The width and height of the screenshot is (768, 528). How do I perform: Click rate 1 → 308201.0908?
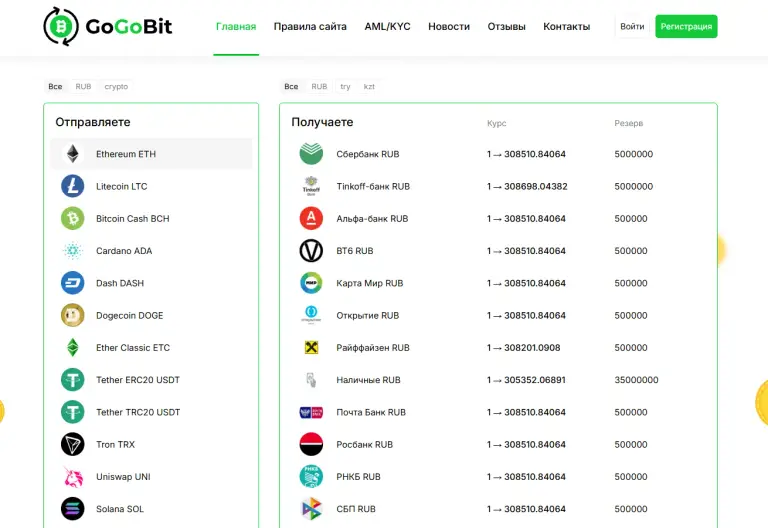click(524, 348)
